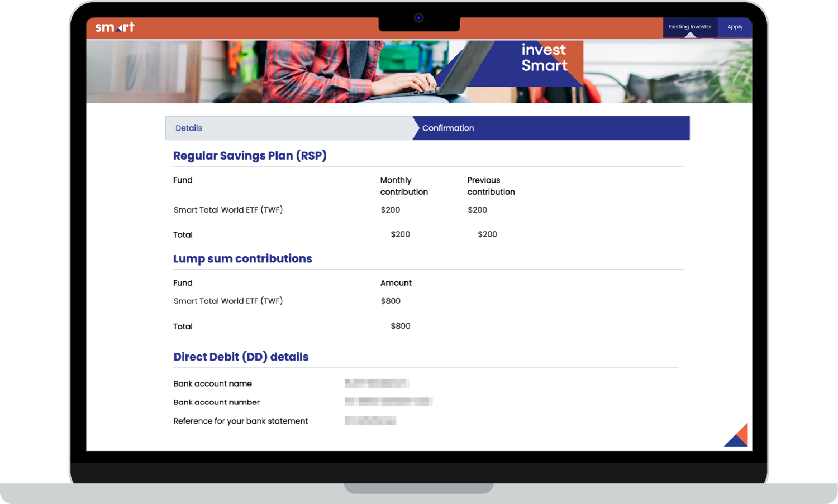Click the Lump sum contributions heading
This screenshot has height=504, width=838.
242,258
